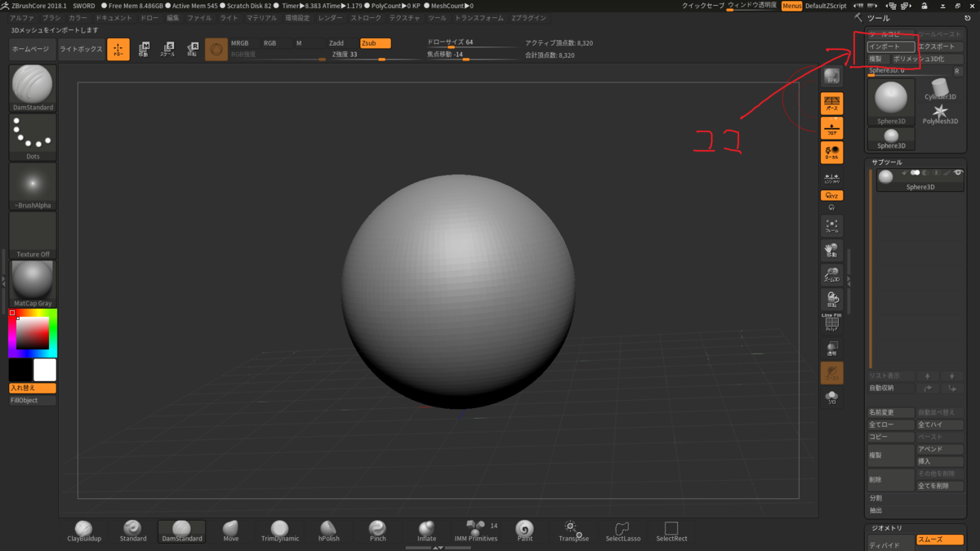Activate Scale mode icon in top shelf
980x551 pixels.
coord(167,49)
